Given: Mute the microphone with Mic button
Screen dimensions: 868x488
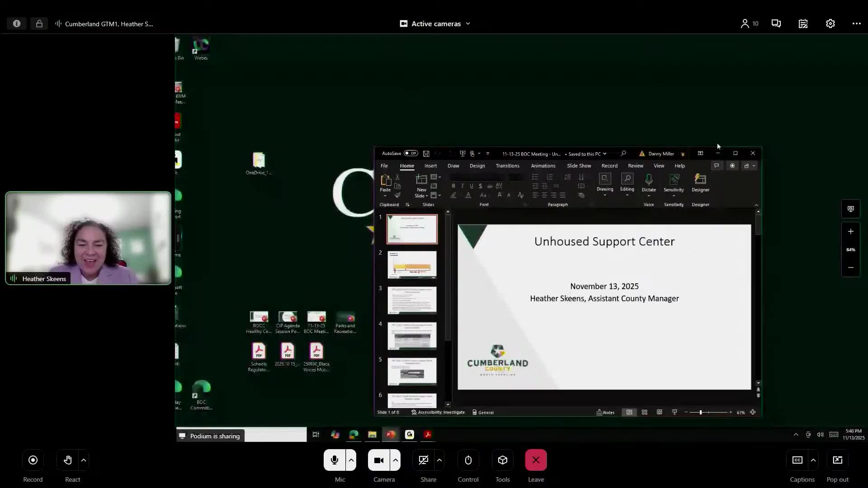Looking at the screenshot, I should pyautogui.click(x=335, y=460).
